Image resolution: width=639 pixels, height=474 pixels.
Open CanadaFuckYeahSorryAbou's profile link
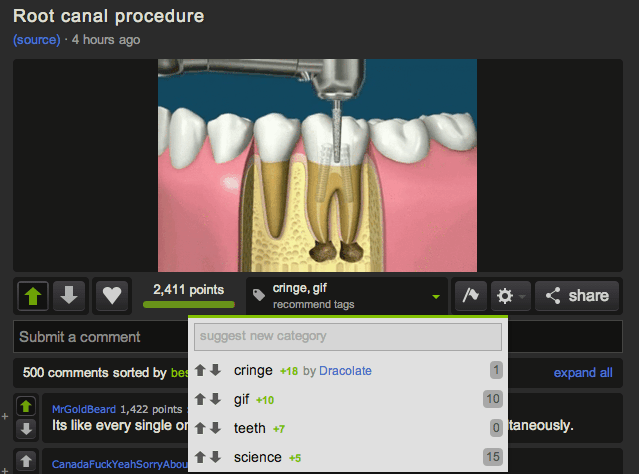[x=120, y=464]
